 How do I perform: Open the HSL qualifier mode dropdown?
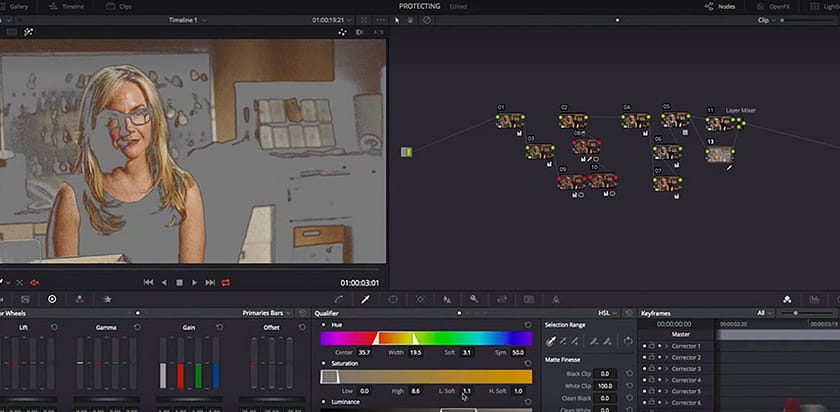[608, 313]
